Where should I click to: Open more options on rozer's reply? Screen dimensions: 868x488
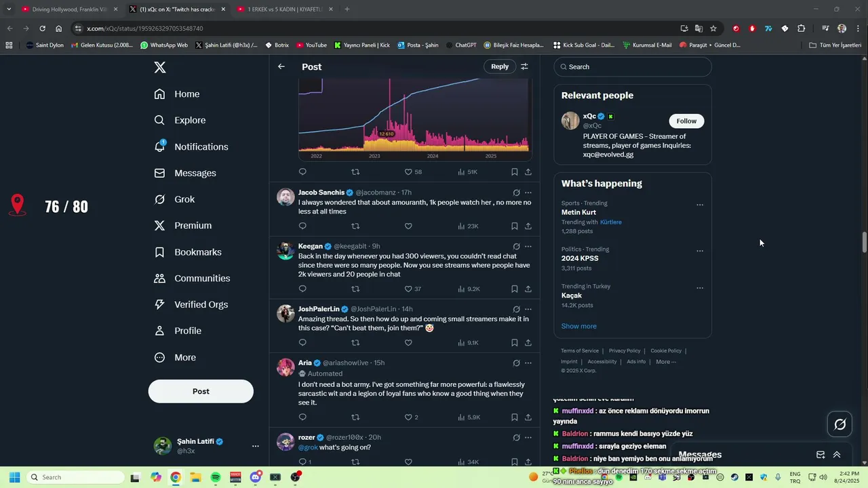click(x=528, y=437)
